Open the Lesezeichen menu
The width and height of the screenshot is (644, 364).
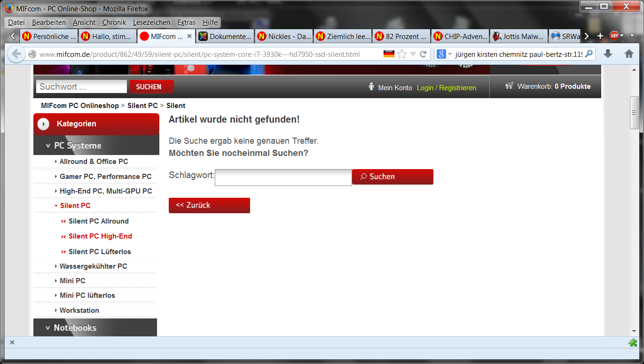151,22
